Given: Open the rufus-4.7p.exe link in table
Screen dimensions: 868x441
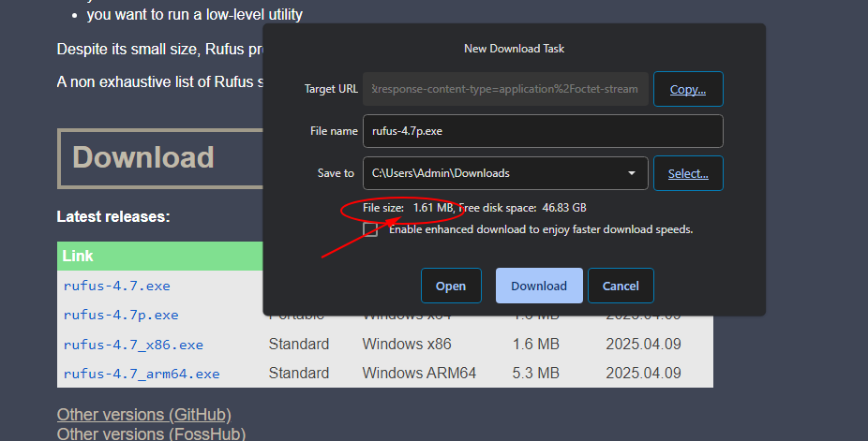Looking at the screenshot, I should (x=121, y=315).
